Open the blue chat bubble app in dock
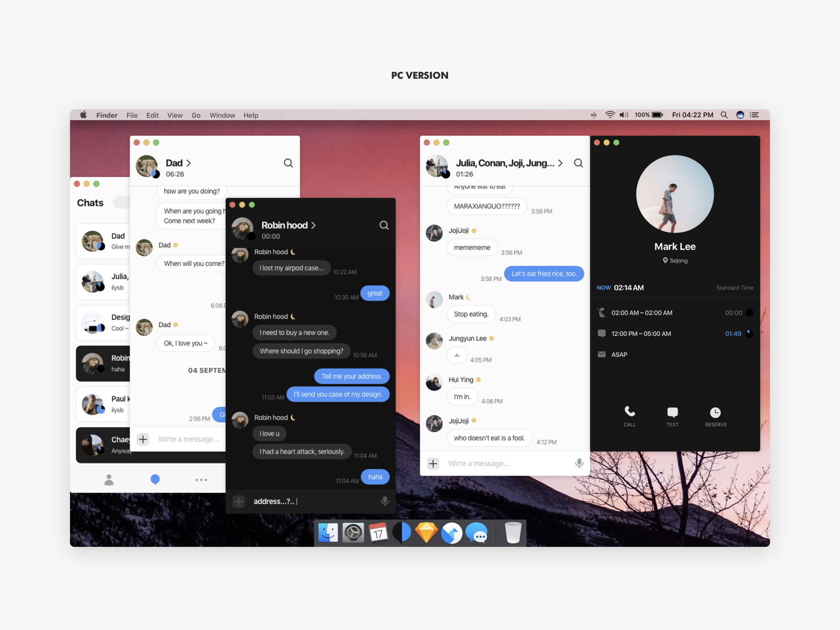The image size is (840, 630). point(477,533)
